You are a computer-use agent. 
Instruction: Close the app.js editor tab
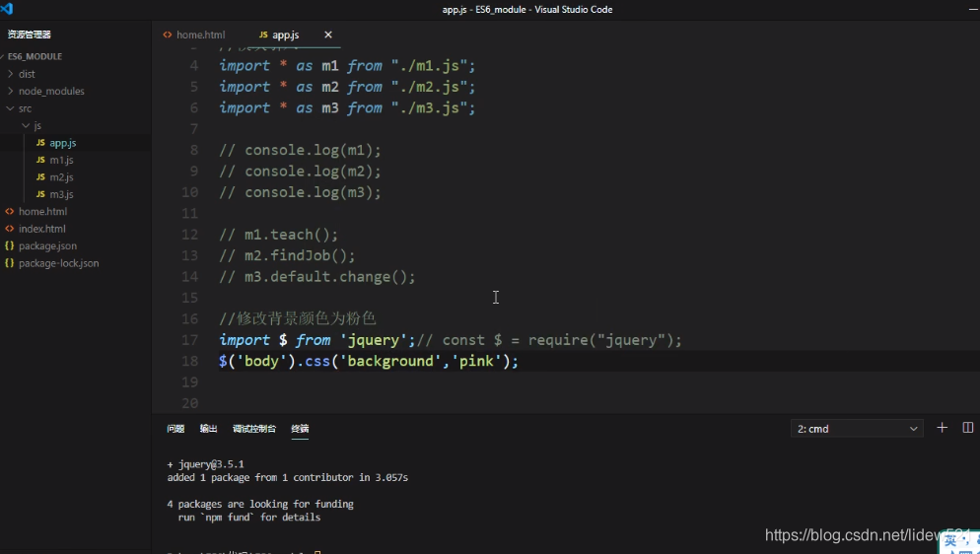[x=328, y=35]
